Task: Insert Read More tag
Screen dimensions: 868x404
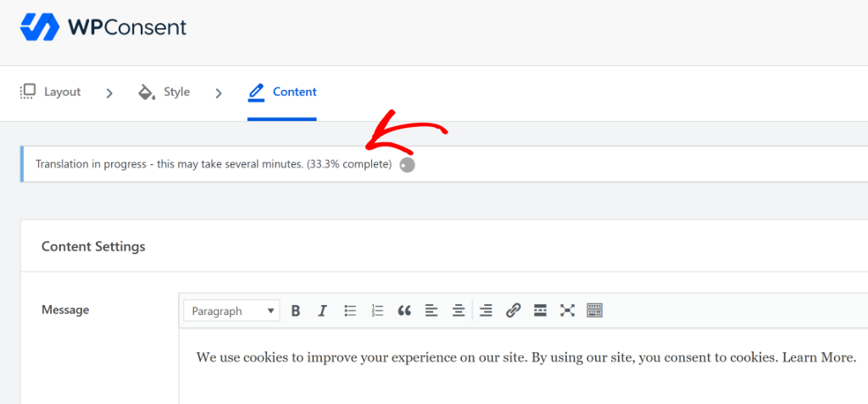Action: coord(540,311)
